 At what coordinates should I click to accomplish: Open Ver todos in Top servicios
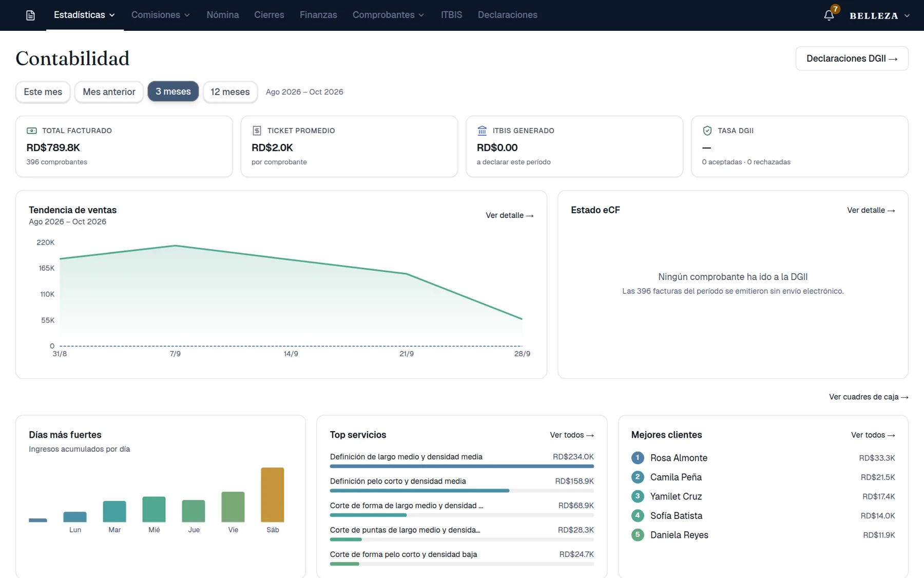pyautogui.click(x=572, y=435)
